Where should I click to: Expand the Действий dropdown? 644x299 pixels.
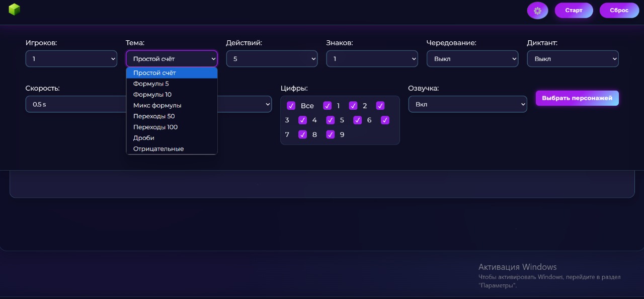pyautogui.click(x=272, y=59)
